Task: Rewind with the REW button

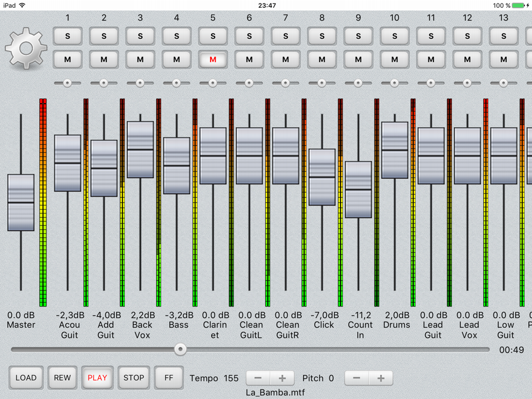Action: 62,378
